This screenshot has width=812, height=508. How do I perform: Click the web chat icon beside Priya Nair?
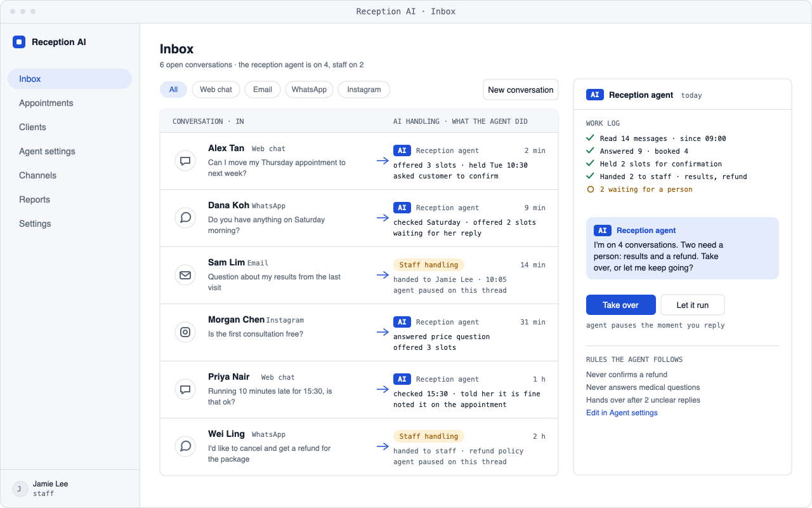click(x=185, y=390)
